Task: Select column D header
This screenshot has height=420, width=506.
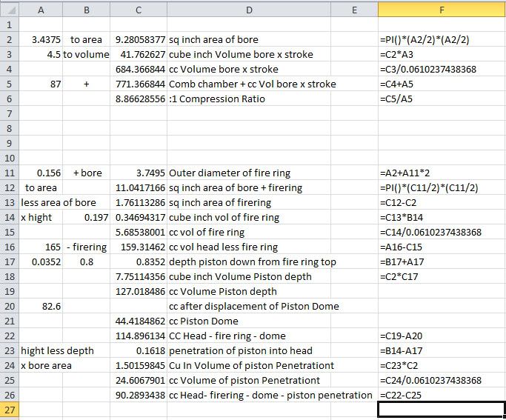Action: click(249, 10)
